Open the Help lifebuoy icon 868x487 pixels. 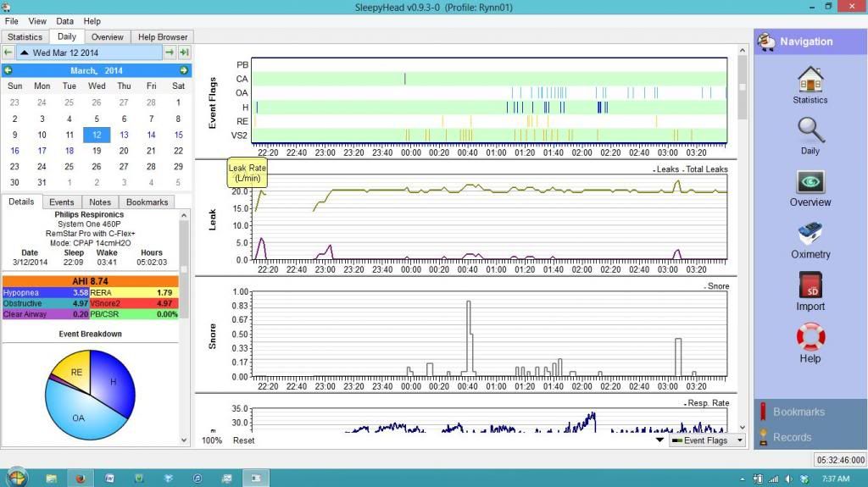[810, 340]
